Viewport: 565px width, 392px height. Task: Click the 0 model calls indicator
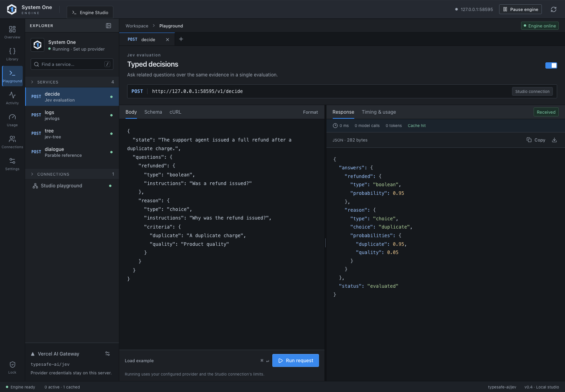(367, 126)
